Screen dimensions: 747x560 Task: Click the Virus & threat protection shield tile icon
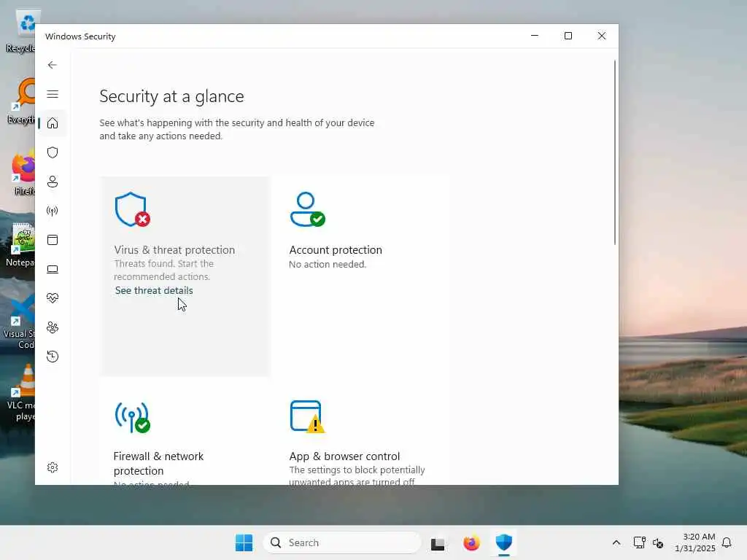(133, 209)
